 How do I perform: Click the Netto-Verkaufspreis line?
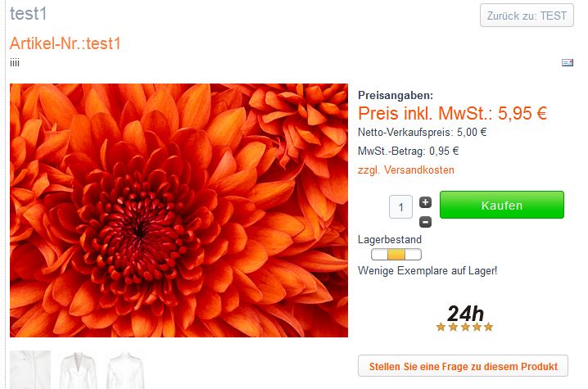coord(423,132)
